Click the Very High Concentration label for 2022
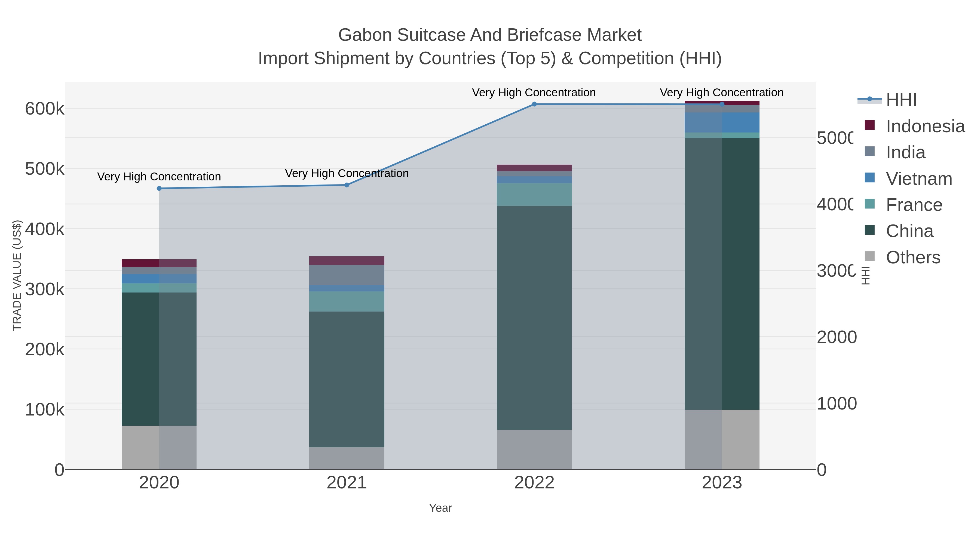 pos(534,93)
